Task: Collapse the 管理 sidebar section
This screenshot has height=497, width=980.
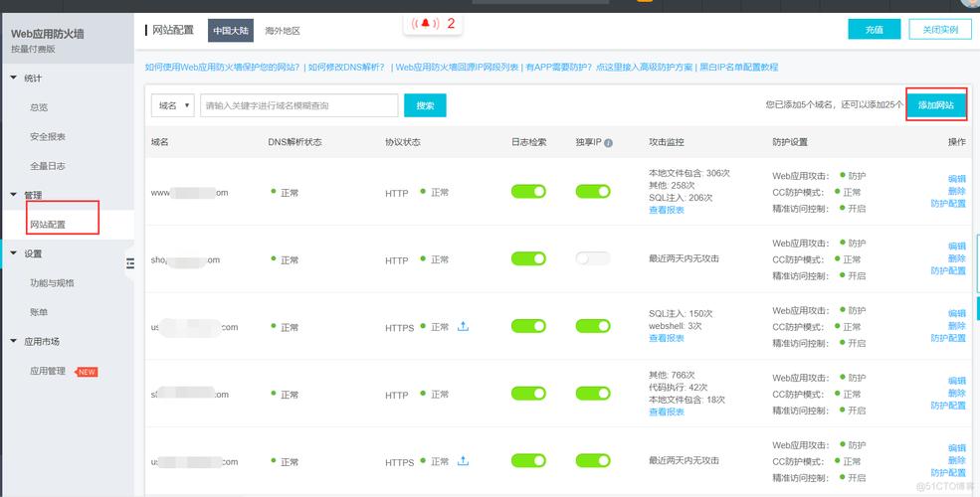Action: (x=14, y=195)
